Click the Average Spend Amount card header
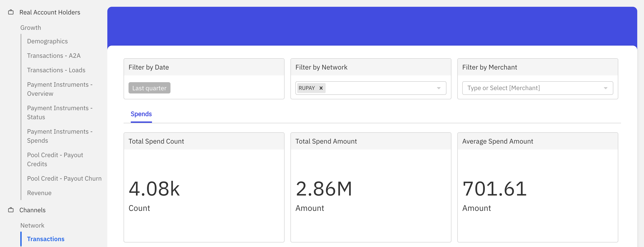This screenshot has height=247, width=644. point(538,141)
